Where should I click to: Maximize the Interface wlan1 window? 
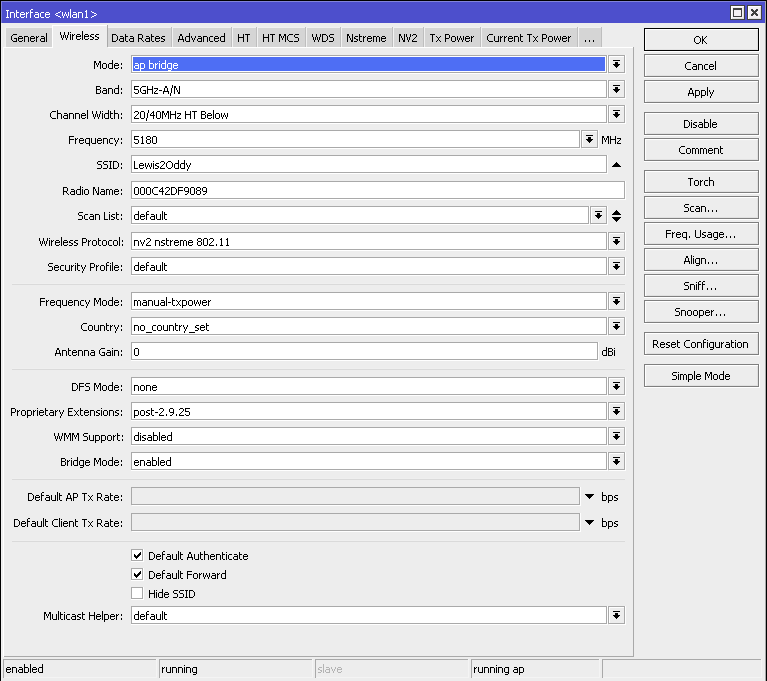737,13
